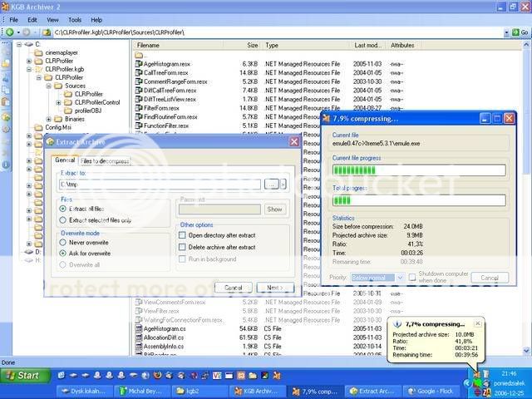Click Cancel in Extract Archive dialog

(x=234, y=288)
